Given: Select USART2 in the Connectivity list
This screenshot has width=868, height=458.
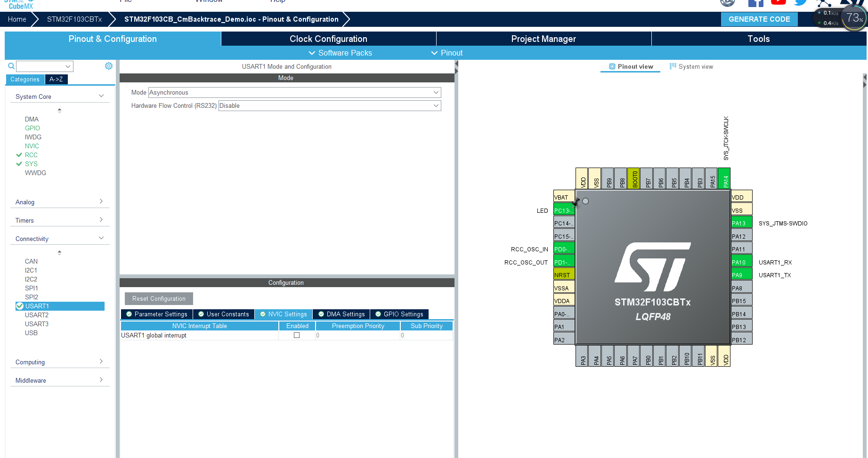Looking at the screenshot, I should pyautogui.click(x=37, y=315).
